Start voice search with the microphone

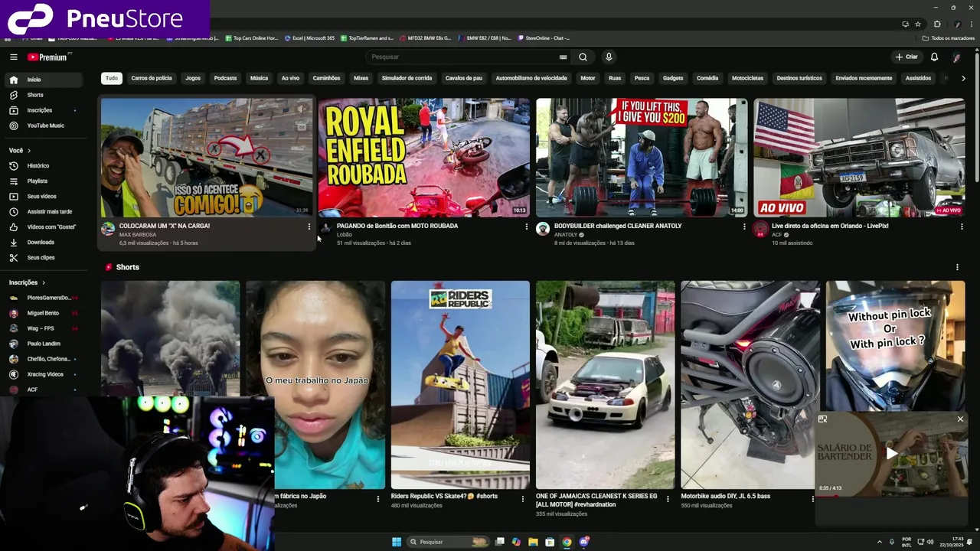tap(609, 57)
